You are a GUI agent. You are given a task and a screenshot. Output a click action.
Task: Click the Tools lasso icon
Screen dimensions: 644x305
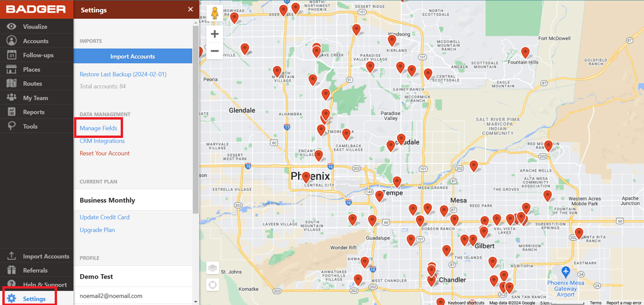point(11,126)
